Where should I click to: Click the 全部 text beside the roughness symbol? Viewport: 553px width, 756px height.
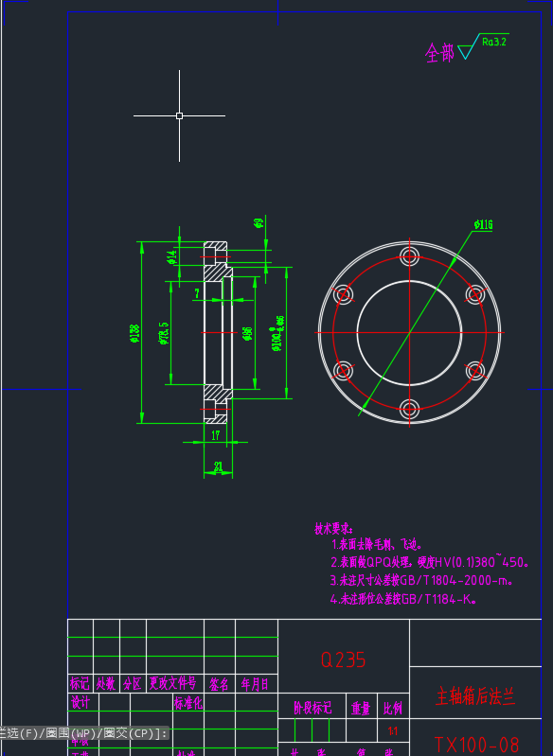coord(439,53)
